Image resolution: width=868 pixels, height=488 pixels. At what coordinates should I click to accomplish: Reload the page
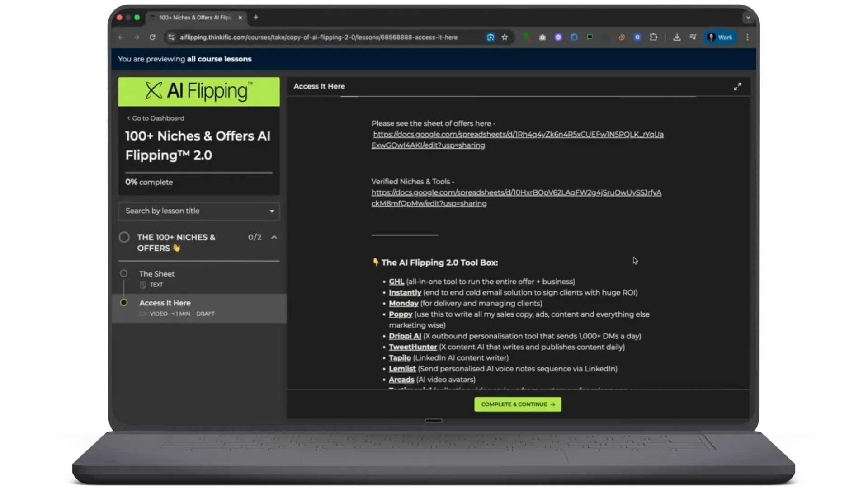click(152, 38)
